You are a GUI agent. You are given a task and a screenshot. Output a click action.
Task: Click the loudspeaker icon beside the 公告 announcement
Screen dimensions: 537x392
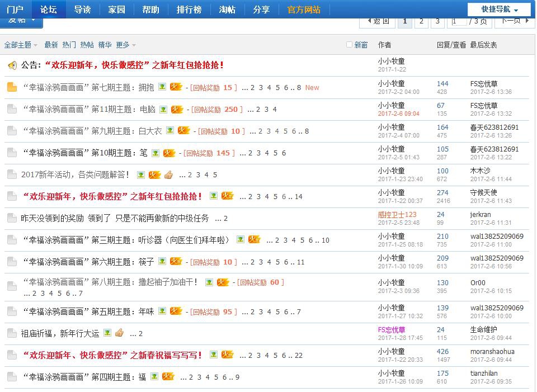click(12, 66)
